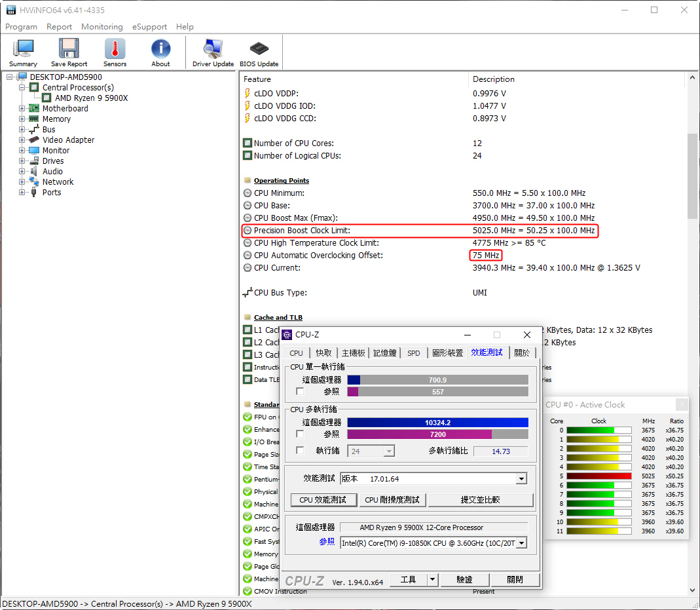
Task: Click the BIOS Update chip icon
Action: pos(259,48)
